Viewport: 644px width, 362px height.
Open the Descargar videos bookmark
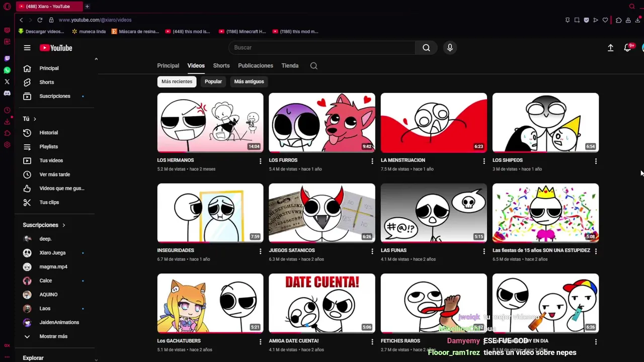pos(41,32)
